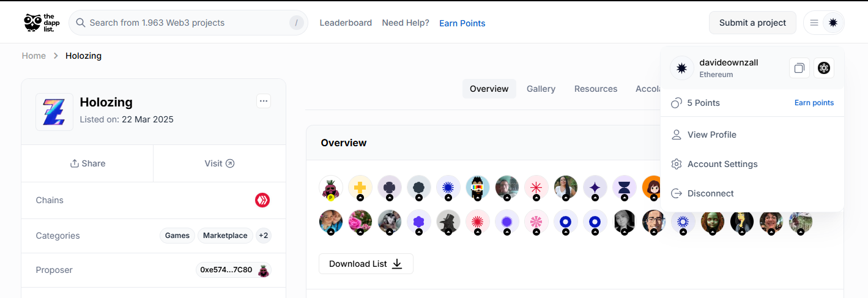Image resolution: width=868 pixels, height=298 pixels.
Task: Click the pink pinwheel avatar
Action: tap(536, 222)
